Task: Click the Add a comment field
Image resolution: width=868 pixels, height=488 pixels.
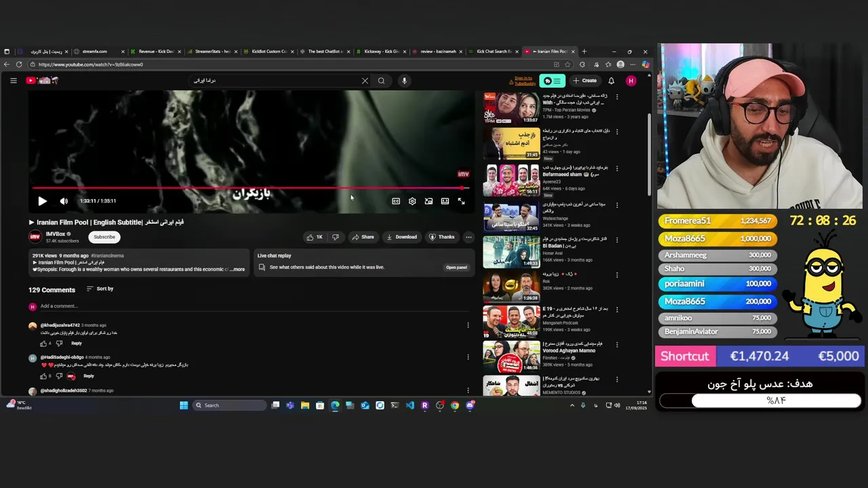Action: [x=254, y=306]
